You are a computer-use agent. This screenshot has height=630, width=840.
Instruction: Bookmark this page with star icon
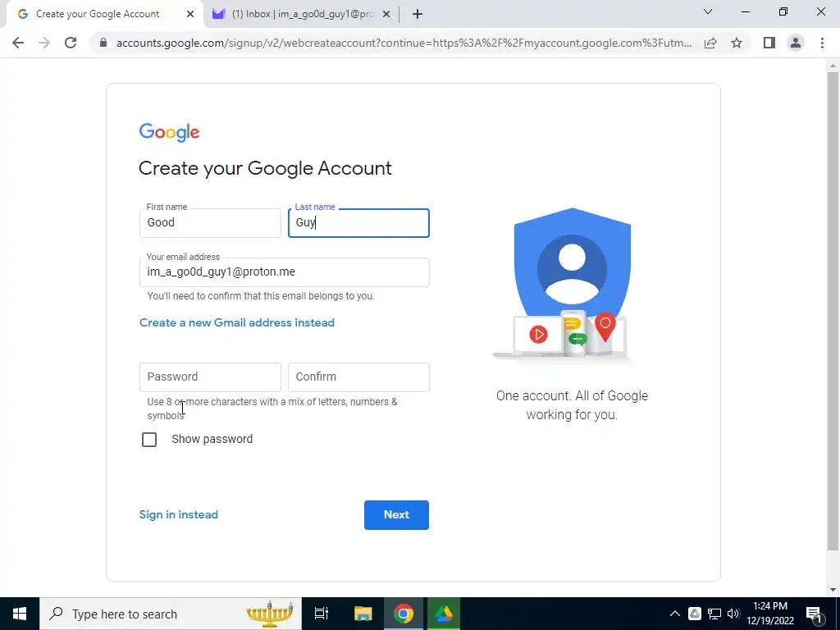tap(737, 43)
